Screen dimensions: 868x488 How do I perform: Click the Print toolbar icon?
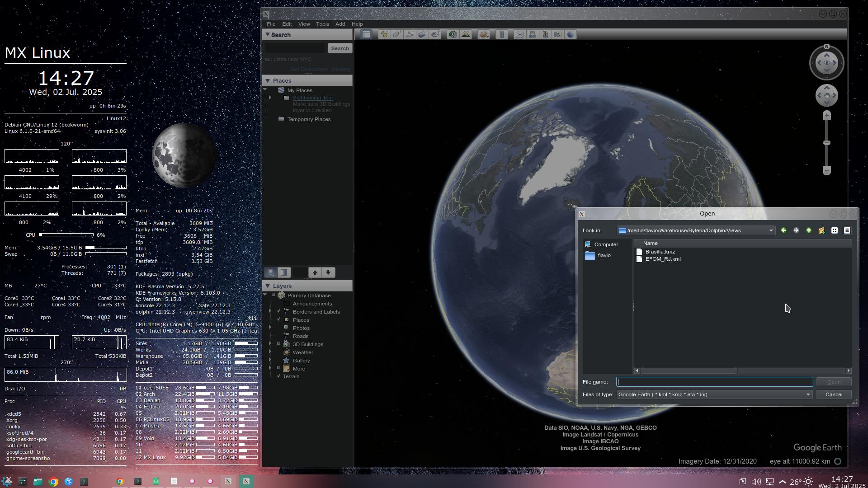(x=533, y=35)
